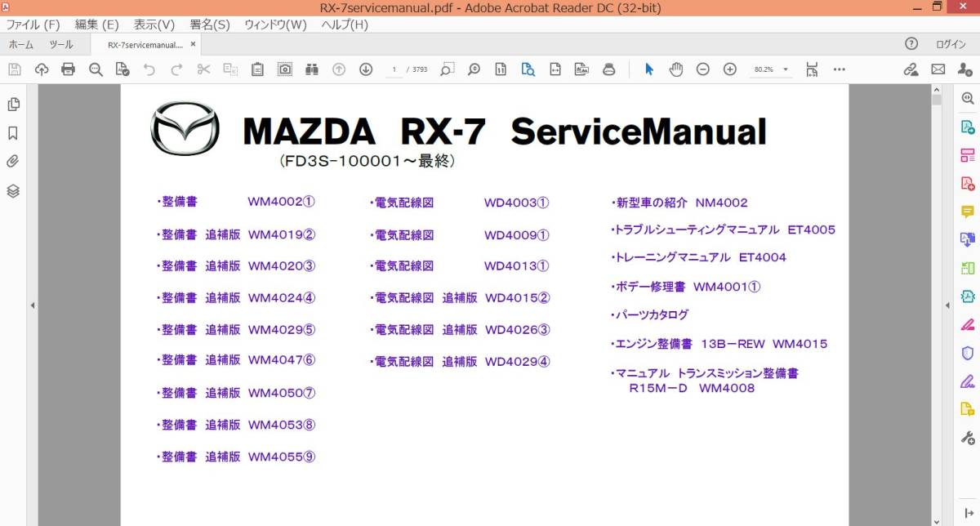Open attachments paperclip panel
This screenshot has height=526, width=980.
pos(13,162)
